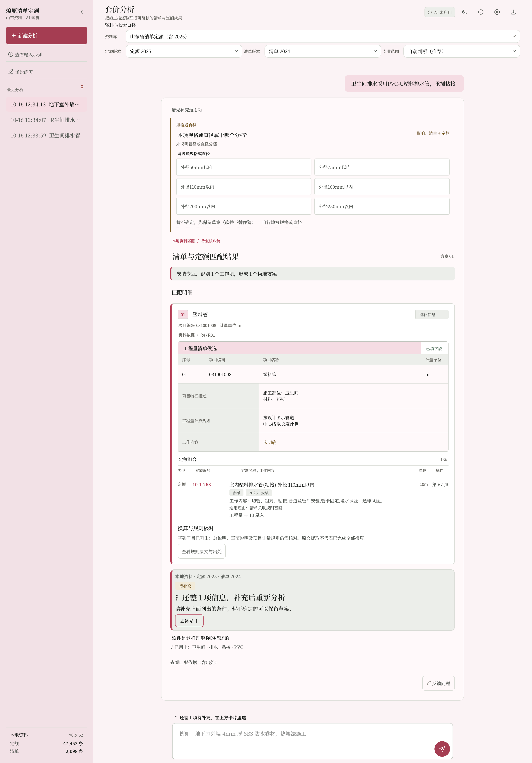Expand 查看匹配依据（含出处）

coord(194,663)
